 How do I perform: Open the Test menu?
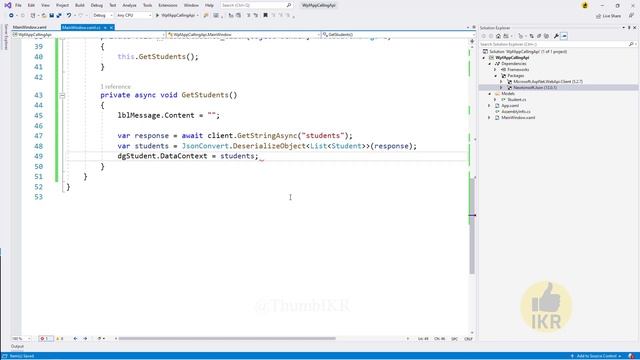pyautogui.click(x=113, y=5)
